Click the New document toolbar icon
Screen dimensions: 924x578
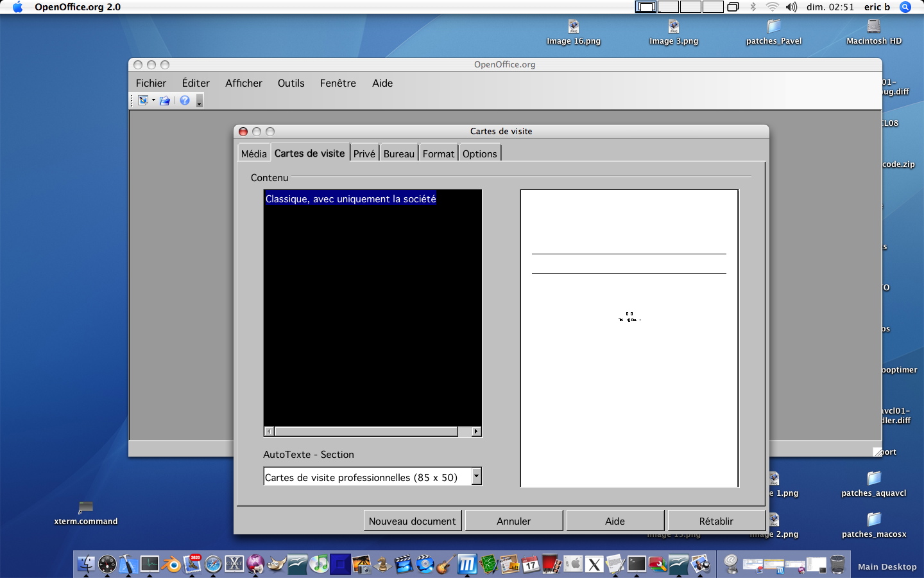(142, 100)
